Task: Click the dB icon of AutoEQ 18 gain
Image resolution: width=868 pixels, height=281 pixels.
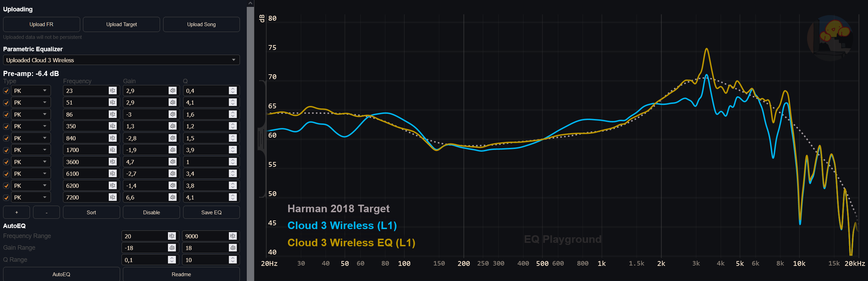Action: point(233,248)
